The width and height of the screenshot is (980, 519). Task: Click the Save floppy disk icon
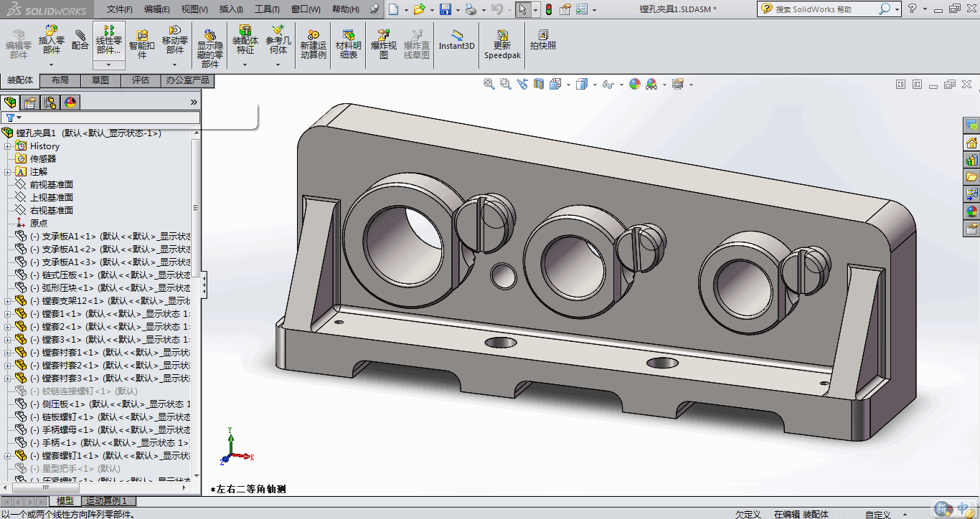click(x=446, y=9)
